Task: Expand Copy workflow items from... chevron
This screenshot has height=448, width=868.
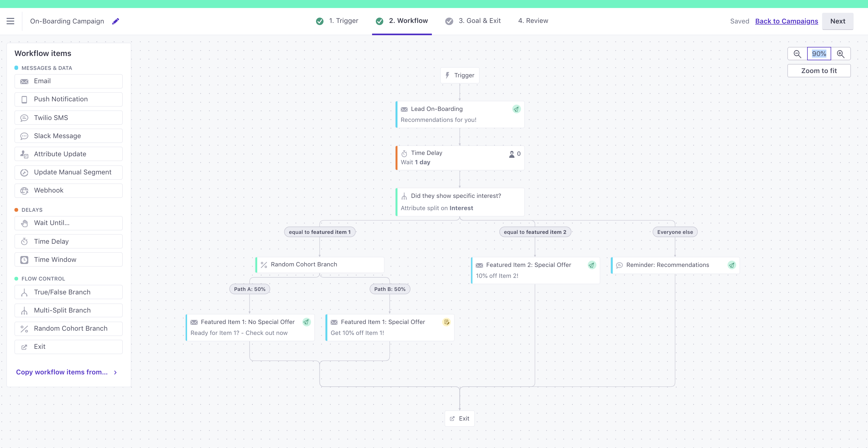Action: tap(115, 372)
